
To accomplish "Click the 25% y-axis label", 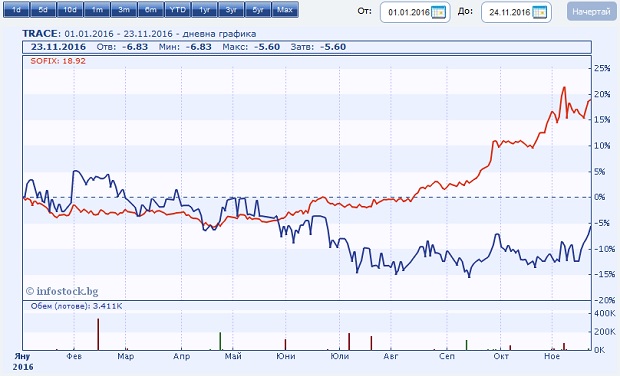I will click(602, 68).
